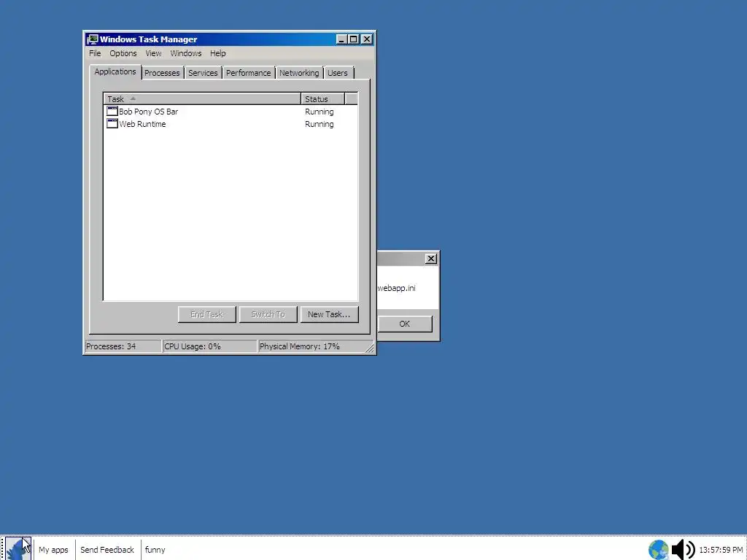Switch to the Services tab
Viewport: 747px width, 560px height.
click(x=203, y=73)
